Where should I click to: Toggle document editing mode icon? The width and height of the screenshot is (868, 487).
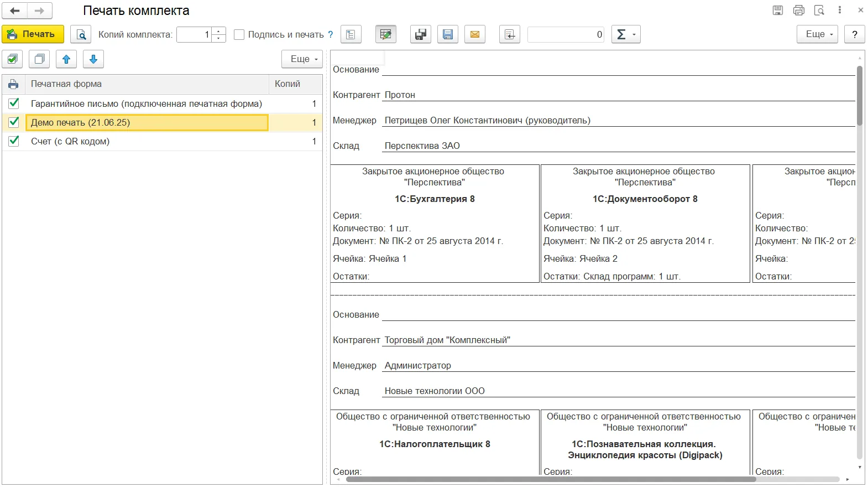pos(385,34)
